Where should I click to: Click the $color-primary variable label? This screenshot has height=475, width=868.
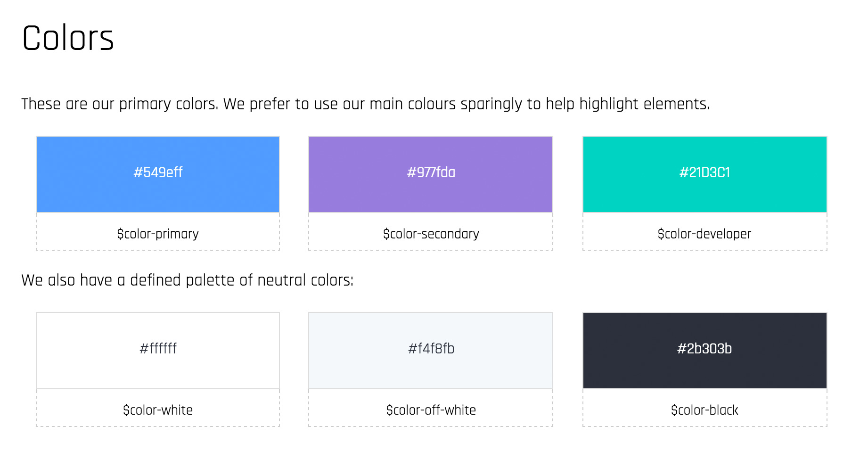tap(158, 234)
